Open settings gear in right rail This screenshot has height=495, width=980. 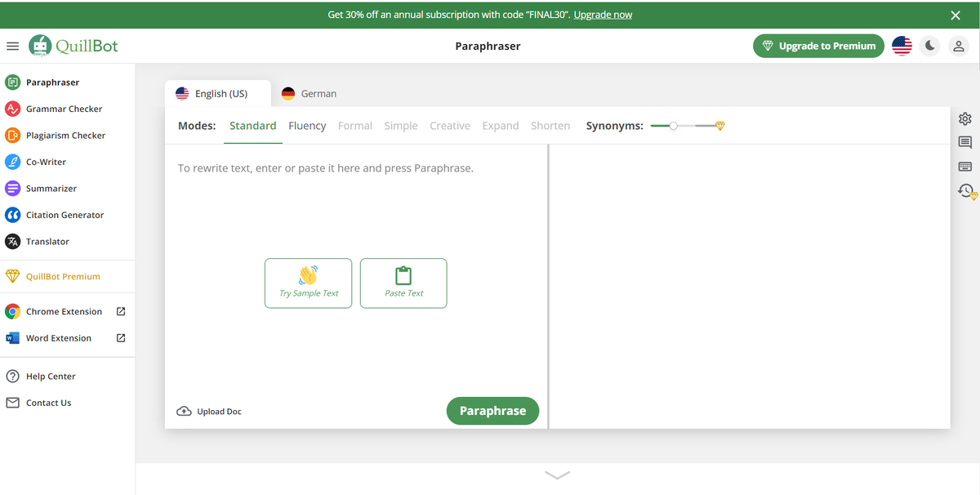click(x=964, y=118)
